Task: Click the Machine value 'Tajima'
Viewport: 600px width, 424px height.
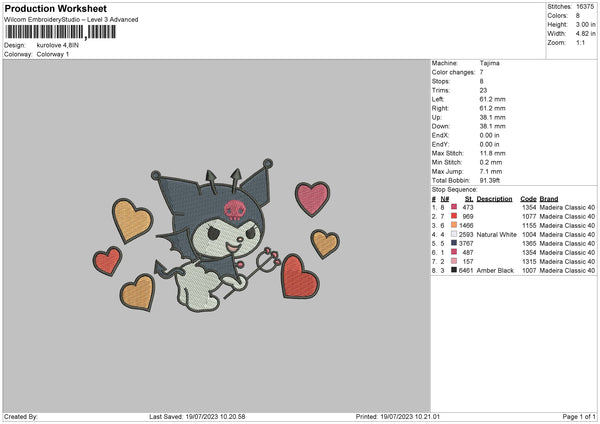Action: [x=489, y=63]
